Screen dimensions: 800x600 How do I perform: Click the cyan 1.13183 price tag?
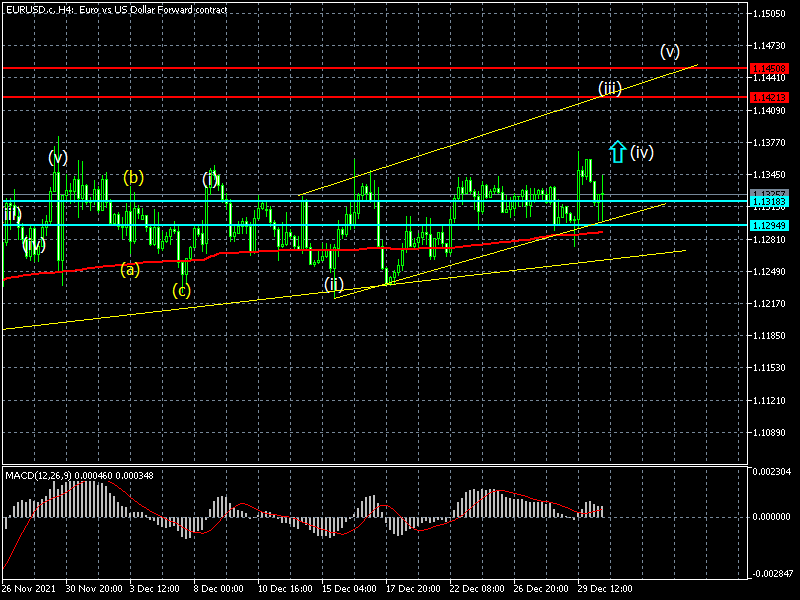pos(769,202)
